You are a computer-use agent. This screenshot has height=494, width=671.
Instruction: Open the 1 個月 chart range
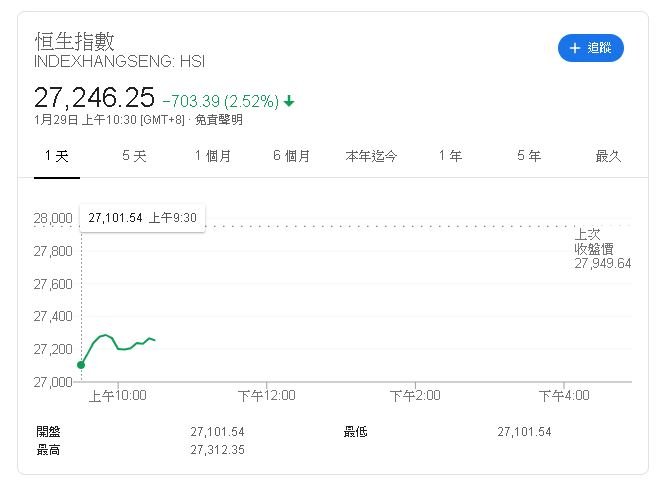tap(213, 156)
